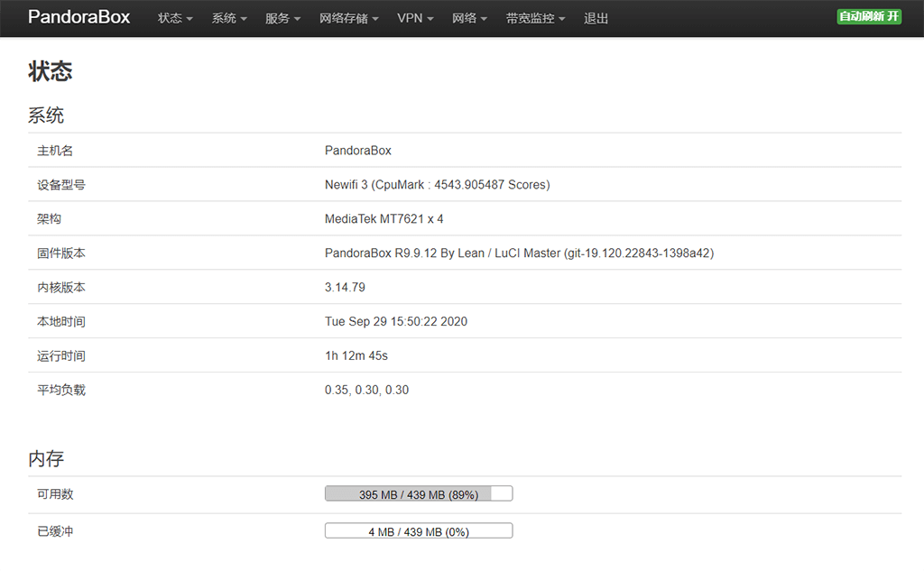Click the uptime value 1h 12m 45s
This screenshot has width=924, height=571.
coord(356,355)
